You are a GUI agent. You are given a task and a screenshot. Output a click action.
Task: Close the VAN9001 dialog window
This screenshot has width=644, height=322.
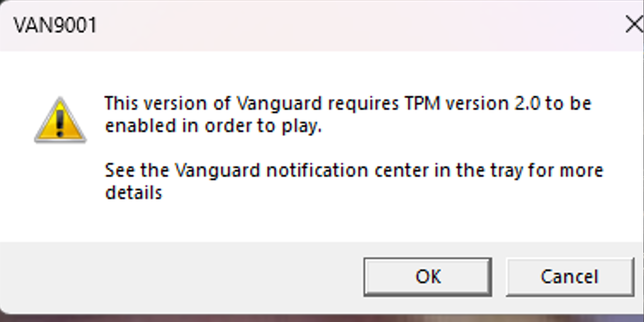(634, 24)
